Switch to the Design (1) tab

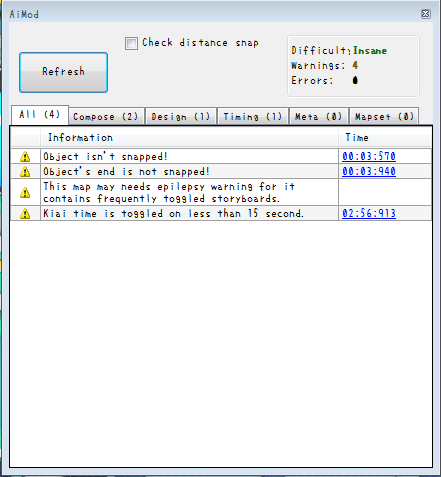[x=181, y=116]
